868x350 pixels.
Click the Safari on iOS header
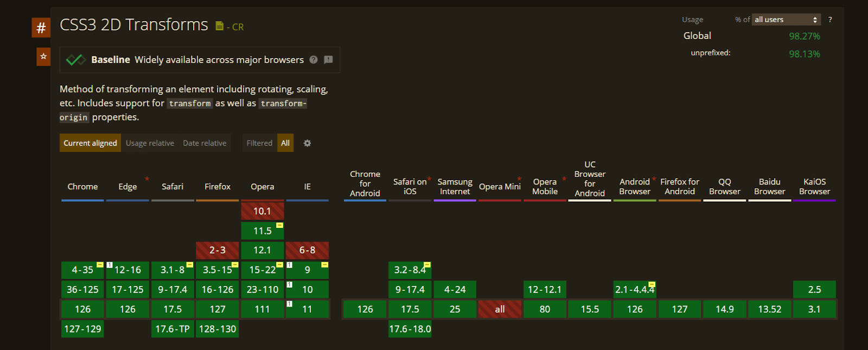[x=410, y=187]
